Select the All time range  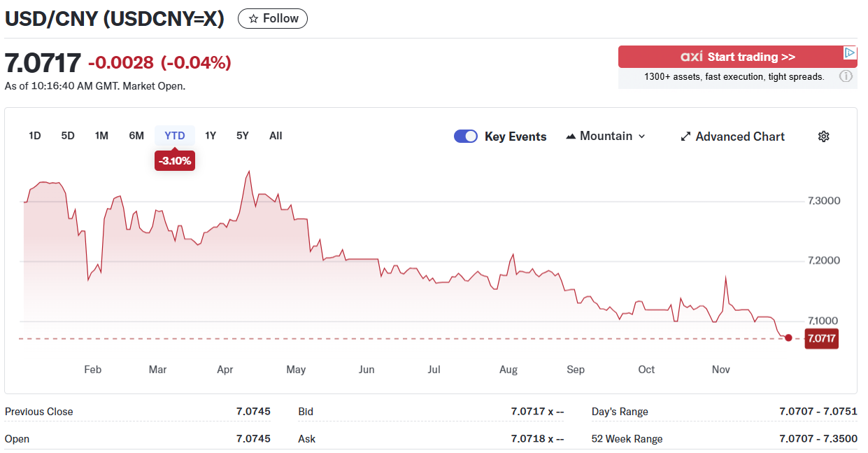[x=276, y=136]
